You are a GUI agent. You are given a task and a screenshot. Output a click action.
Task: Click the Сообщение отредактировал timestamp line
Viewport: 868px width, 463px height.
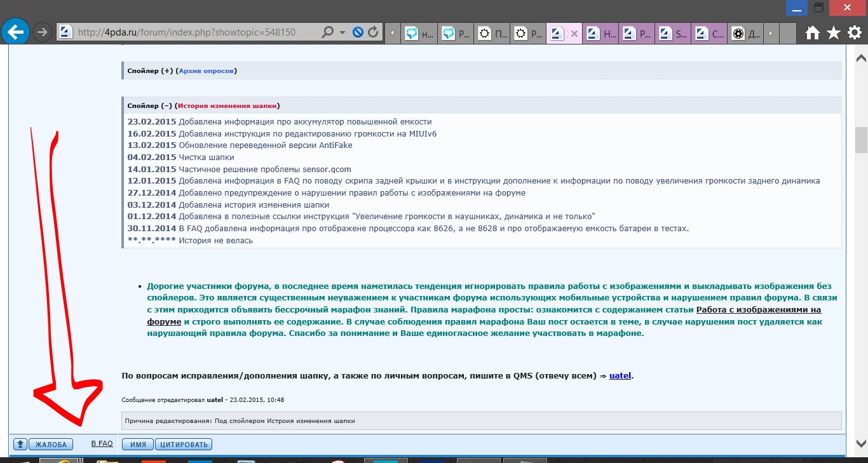pyautogui.click(x=203, y=400)
